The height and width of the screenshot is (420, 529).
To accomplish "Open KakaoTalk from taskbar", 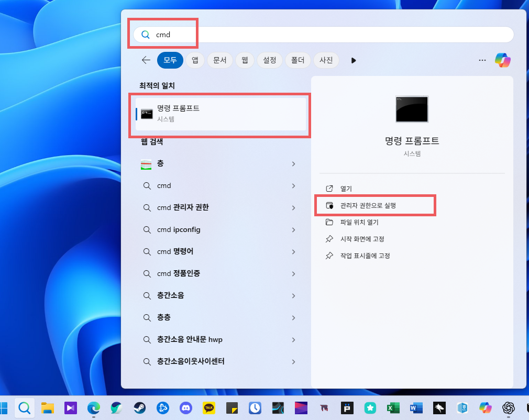I will (x=209, y=408).
